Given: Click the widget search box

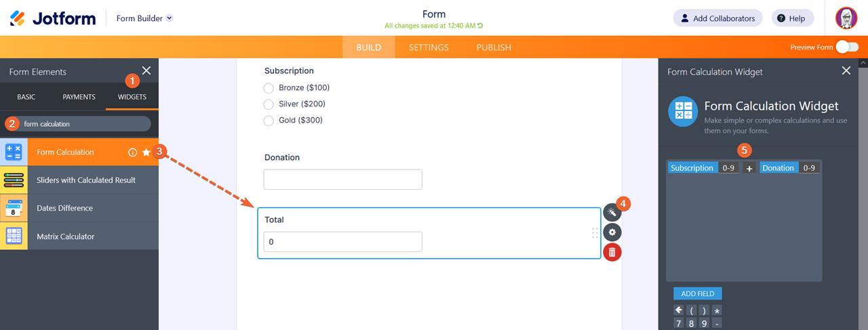Looking at the screenshot, I should coord(85,124).
